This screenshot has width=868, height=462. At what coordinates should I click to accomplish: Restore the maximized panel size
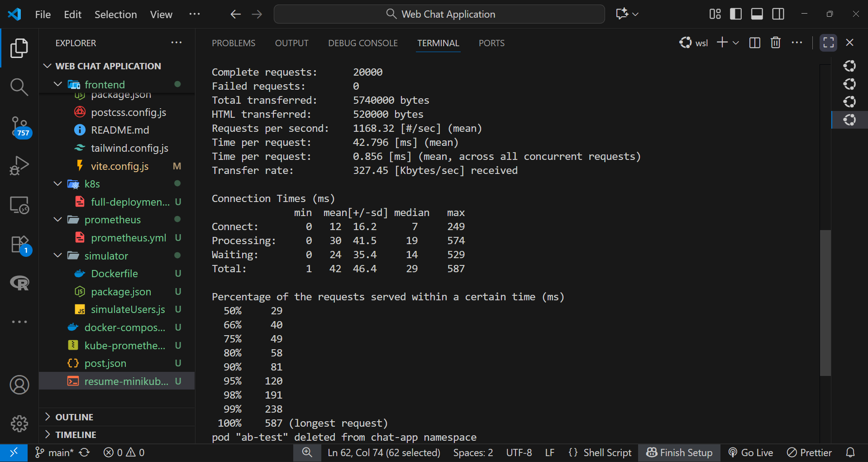(x=829, y=43)
